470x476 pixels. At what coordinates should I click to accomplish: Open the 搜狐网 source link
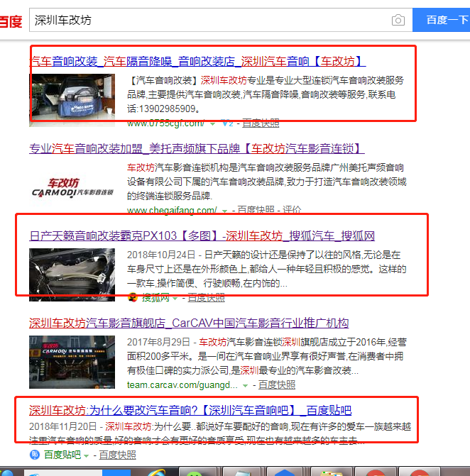pos(155,298)
